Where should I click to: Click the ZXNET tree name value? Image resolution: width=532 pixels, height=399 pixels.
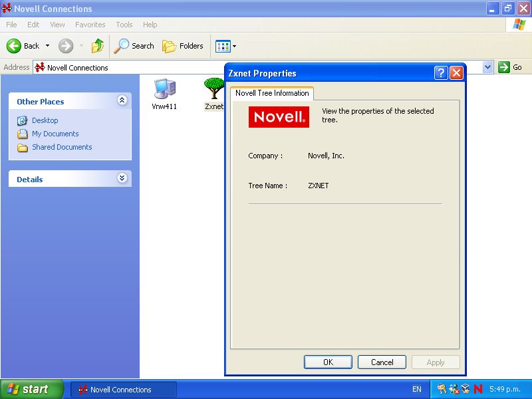pos(319,186)
